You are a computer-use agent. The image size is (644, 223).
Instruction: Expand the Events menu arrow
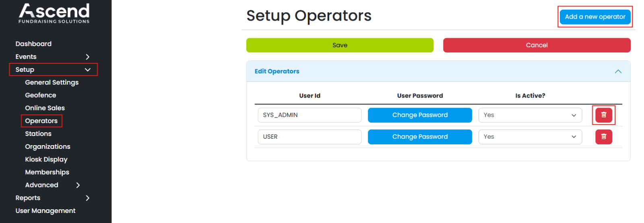(87, 57)
